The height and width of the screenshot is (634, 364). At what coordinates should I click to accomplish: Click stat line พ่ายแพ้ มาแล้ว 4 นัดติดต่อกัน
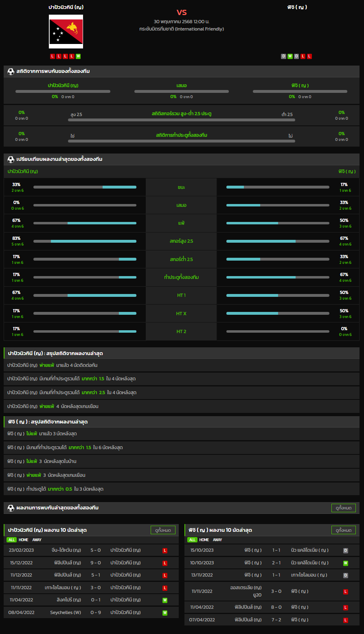tap(182, 365)
